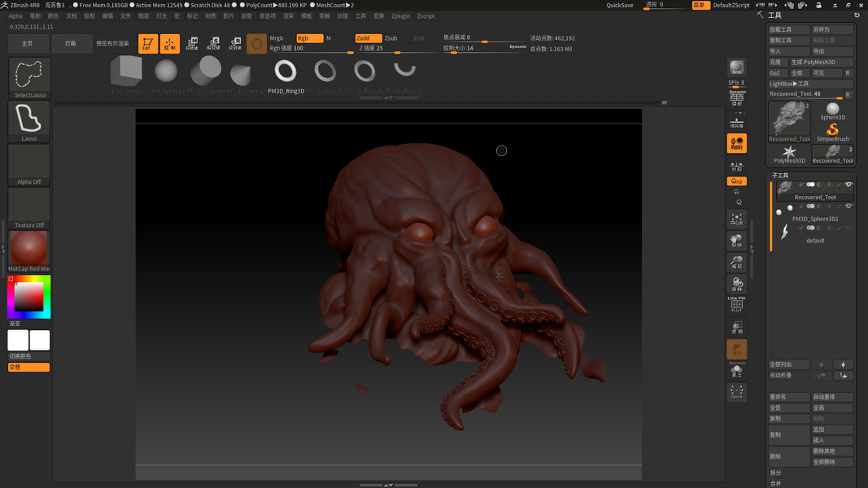Open the Alpha menu

(15, 16)
